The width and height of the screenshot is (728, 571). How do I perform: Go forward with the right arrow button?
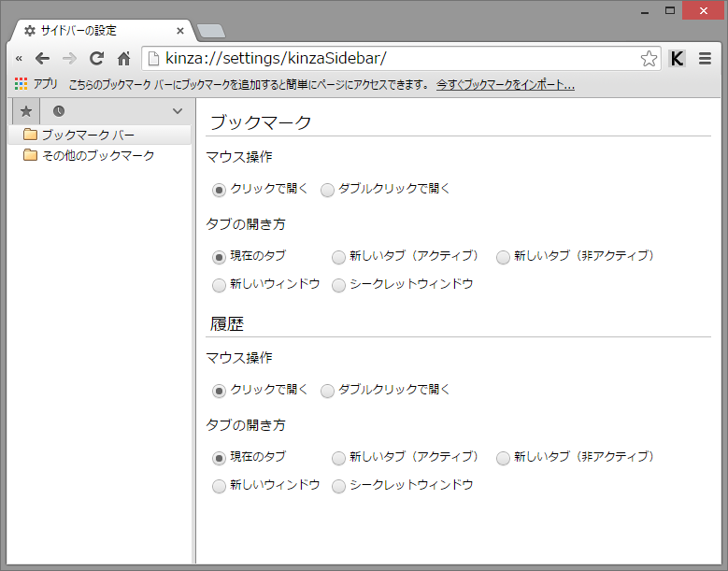[69, 59]
